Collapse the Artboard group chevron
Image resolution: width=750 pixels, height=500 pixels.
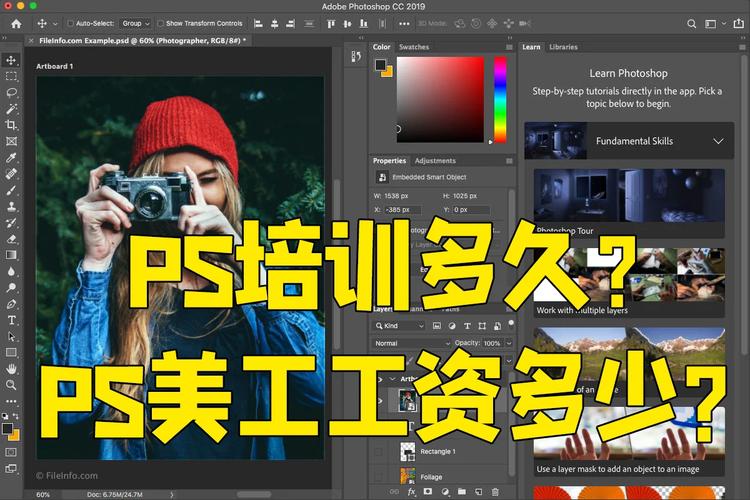coord(393,379)
